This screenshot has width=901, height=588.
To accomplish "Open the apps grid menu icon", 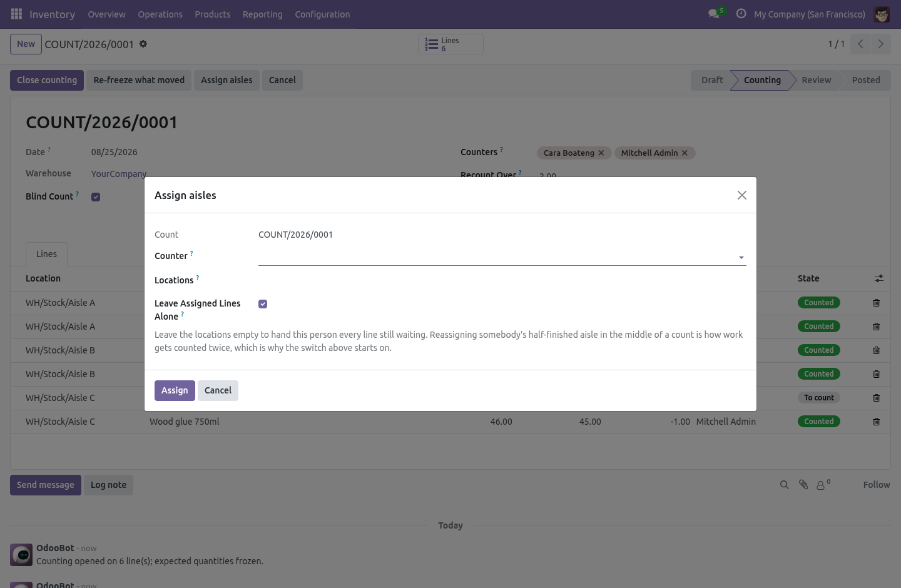I will click(17, 14).
